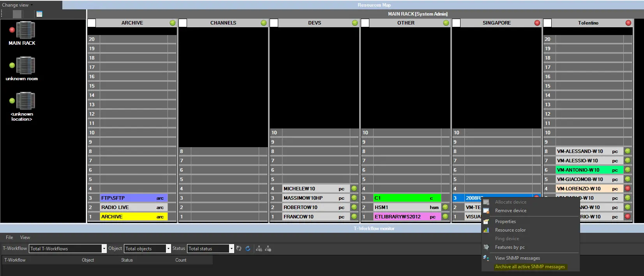Click the first hierarchy tree toolbar icon
Viewport: 644px width, 276px height.
(x=259, y=248)
